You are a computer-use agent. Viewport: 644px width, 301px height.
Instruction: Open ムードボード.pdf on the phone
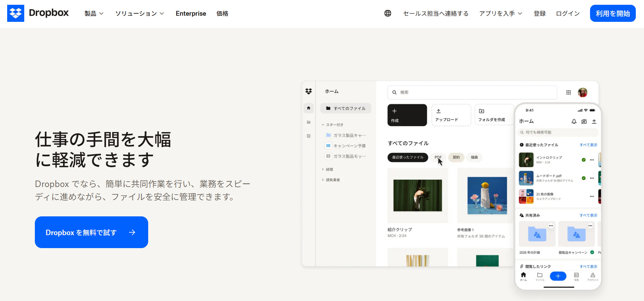point(549,178)
